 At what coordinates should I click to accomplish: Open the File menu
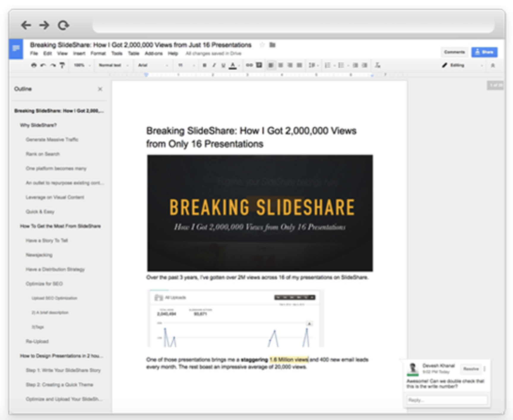pyautogui.click(x=34, y=53)
